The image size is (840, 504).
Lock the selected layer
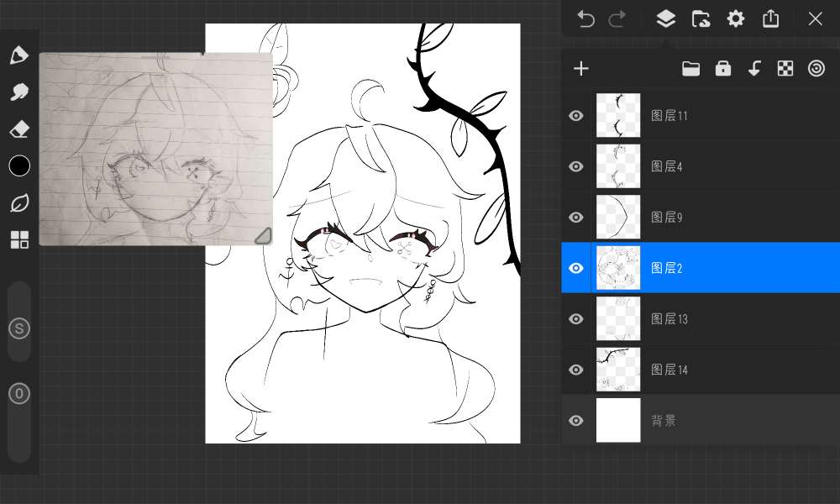[x=722, y=69]
